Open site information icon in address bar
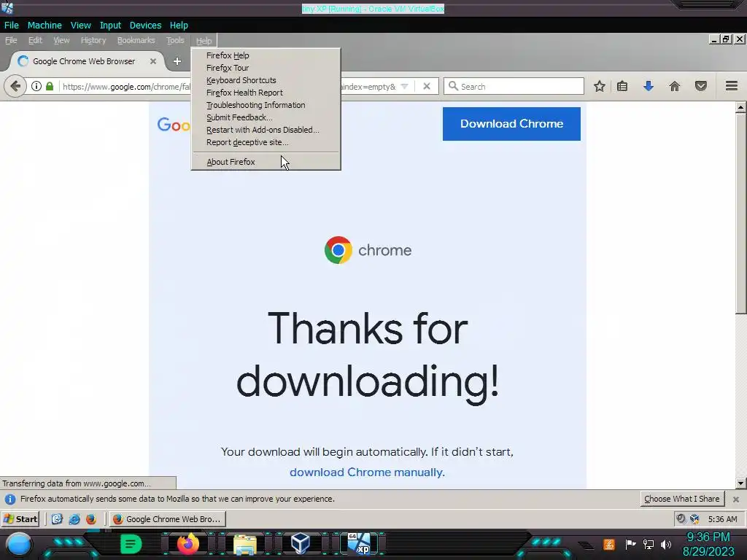The width and height of the screenshot is (747, 560). (x=36, y=86)
